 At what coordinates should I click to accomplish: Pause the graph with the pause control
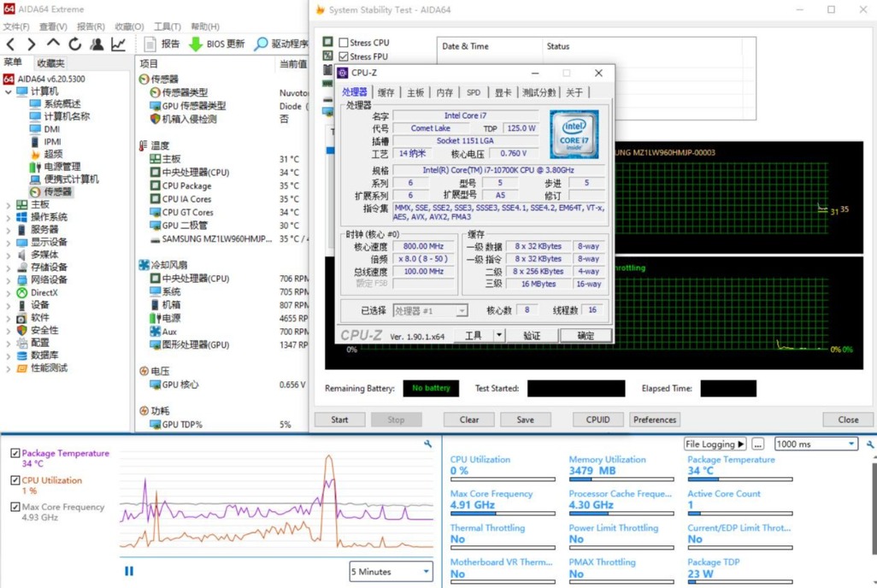(x=128, y=570)
